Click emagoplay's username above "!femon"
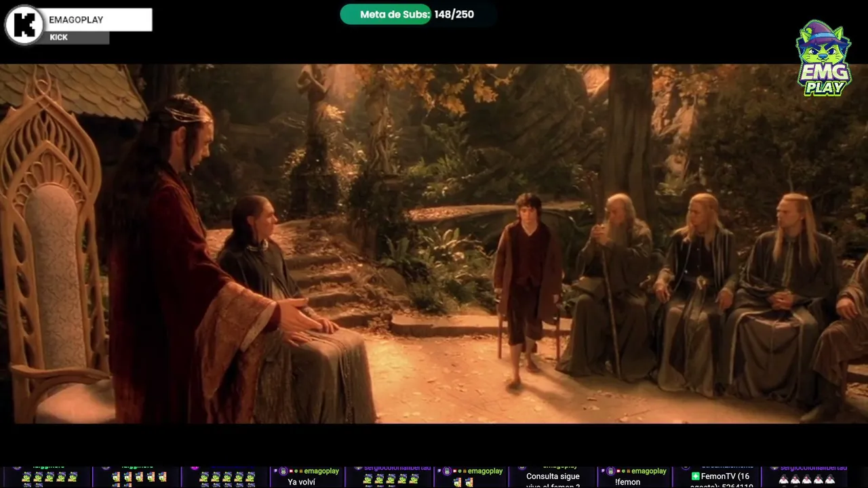This screenshot has width=868, height=488. pos(649,471)
